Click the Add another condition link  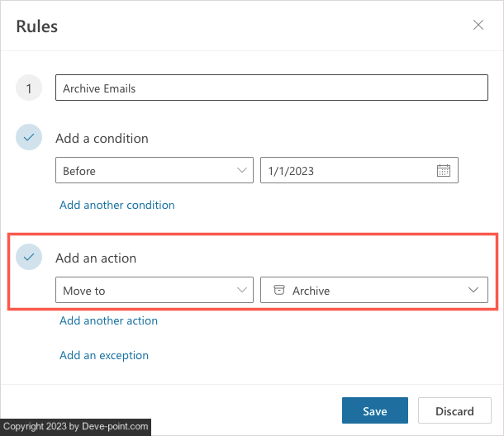(117, 205)
